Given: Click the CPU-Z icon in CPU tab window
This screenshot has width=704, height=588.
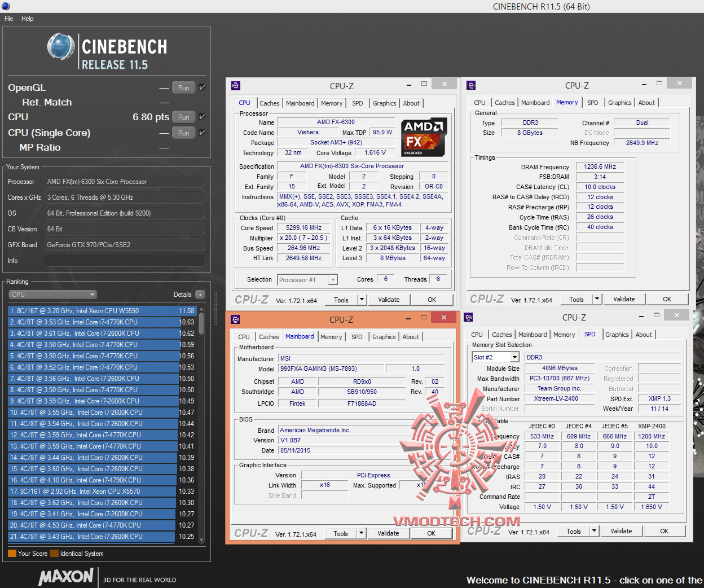Looking at the screenshot, I should tap(236, 86).
